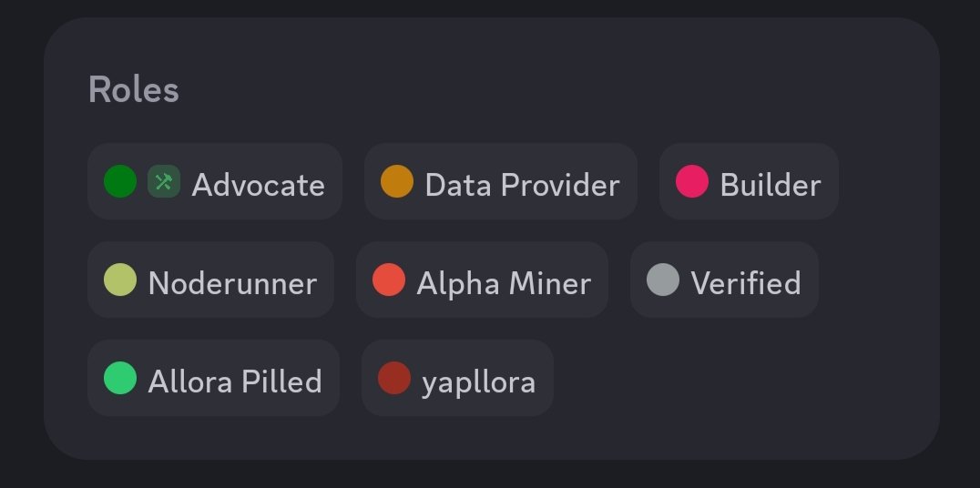Select the Data Provider role label
The width and height of the screenshot is (980, 488).
coord(523,185)
